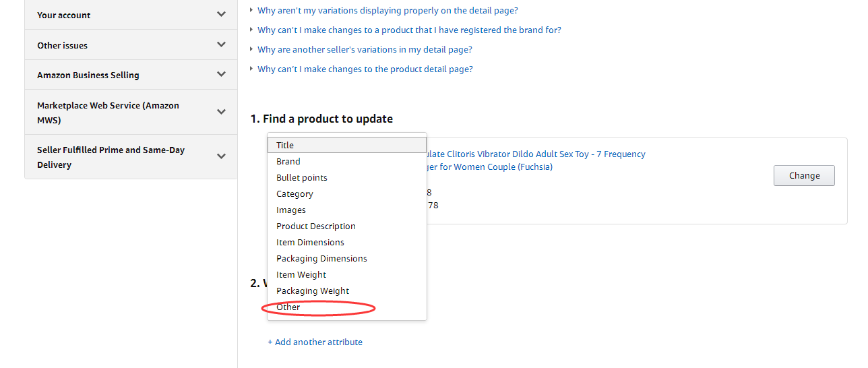
Task: Select Item Weight option
Action: [x=301, y=274]
